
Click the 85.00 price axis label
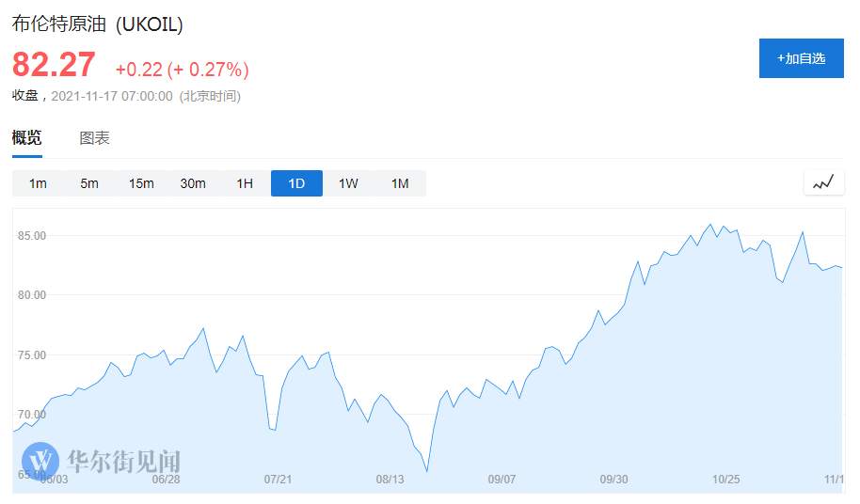tap(32, 235)
